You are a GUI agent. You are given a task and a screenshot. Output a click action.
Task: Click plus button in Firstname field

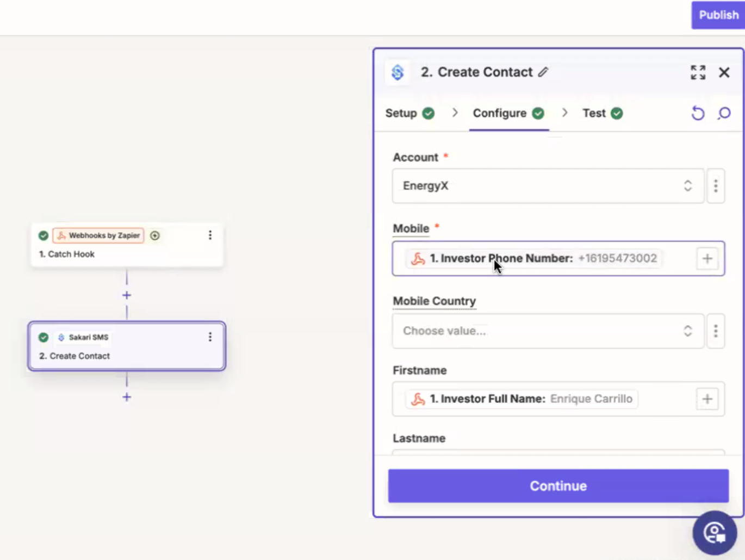point(707,399)
